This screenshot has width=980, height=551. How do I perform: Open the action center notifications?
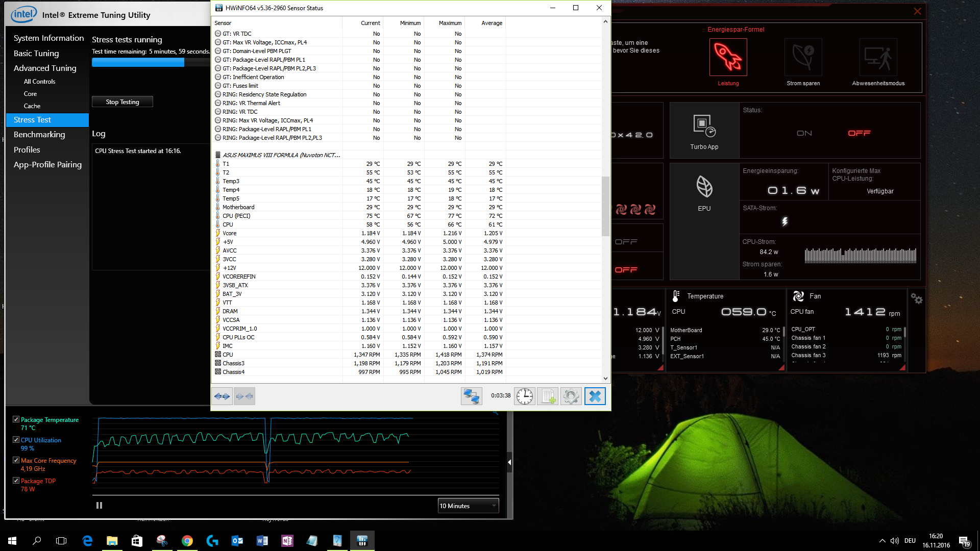964,541
